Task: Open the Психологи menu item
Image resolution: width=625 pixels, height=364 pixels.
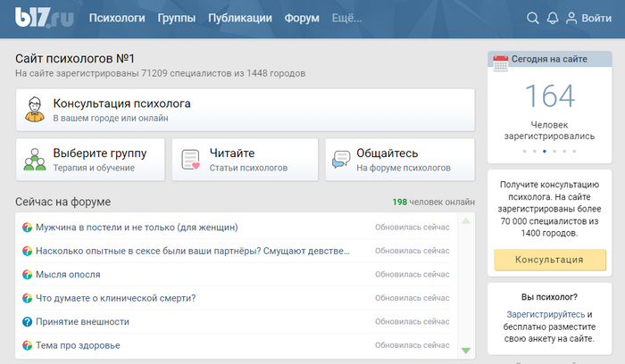Action: [x=117, y=19]
